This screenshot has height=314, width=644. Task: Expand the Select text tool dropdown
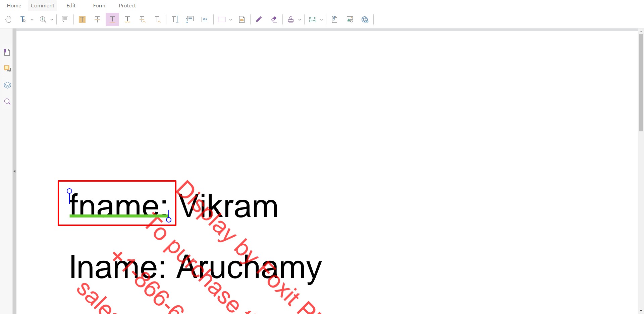click(32, 19)
